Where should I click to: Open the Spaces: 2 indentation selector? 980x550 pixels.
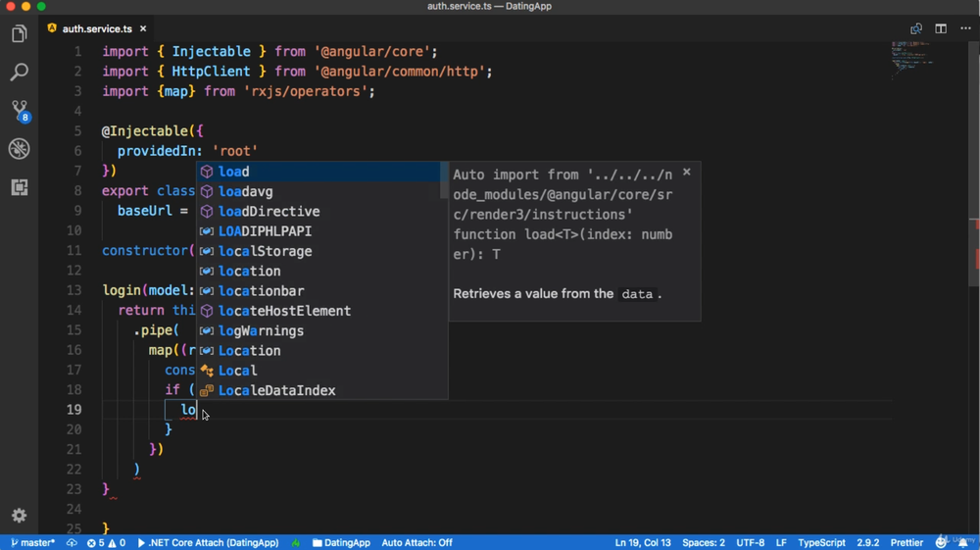[704, 542]
